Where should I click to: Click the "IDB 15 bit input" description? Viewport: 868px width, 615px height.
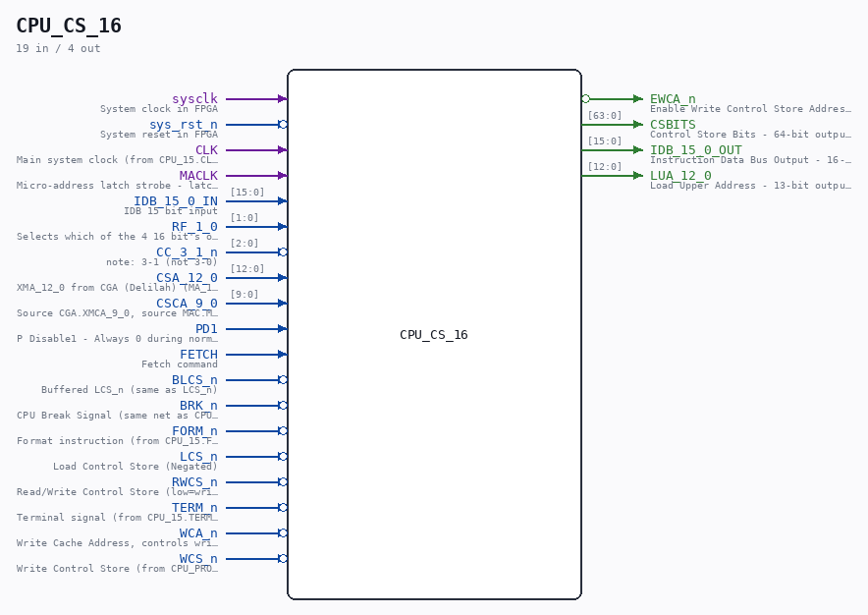[171, 210]
